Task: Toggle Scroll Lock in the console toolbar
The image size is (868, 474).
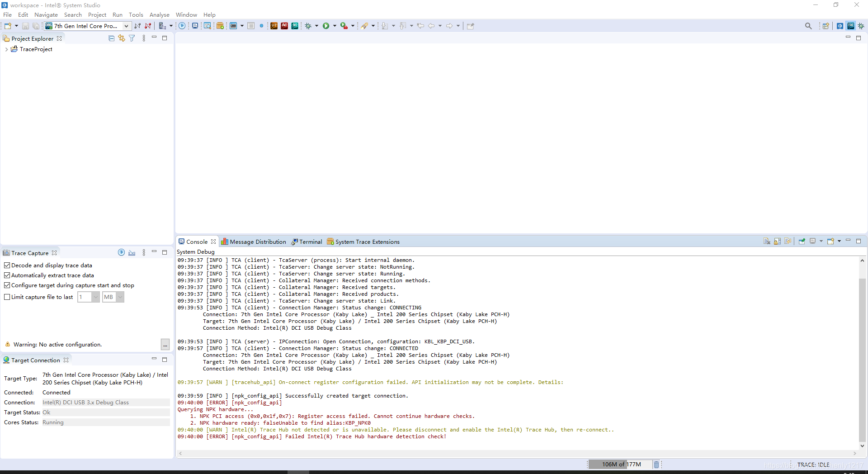Action: [777, 242]
